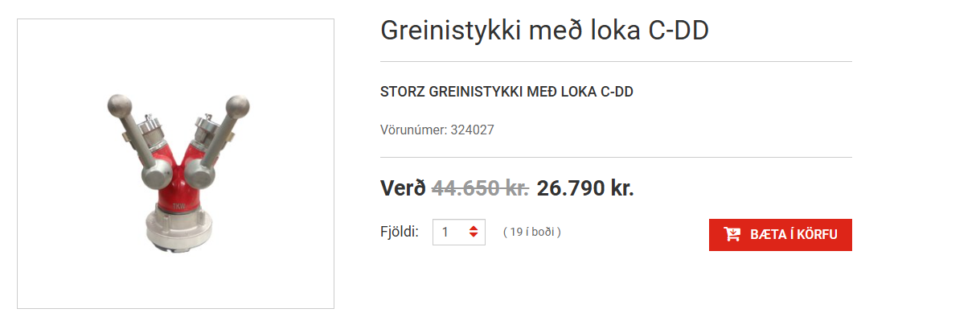Click the crossed-out 44.650 kr. price
This screenshot has width=980, height=313.
click(x=480, y=187)
